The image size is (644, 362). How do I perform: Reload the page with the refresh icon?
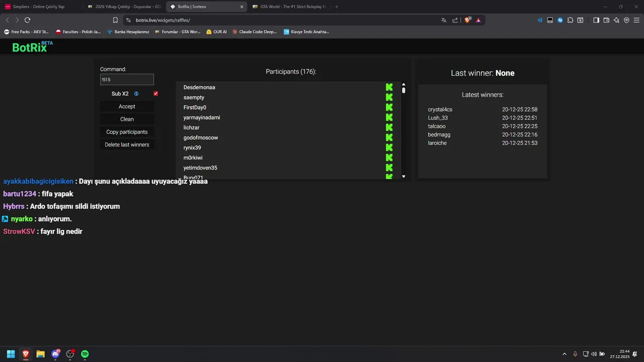click(x=27, y=20)
